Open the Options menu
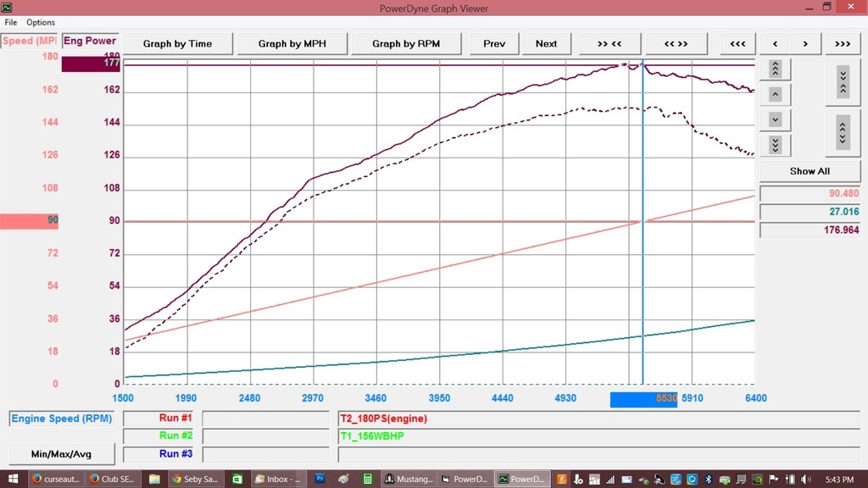Viewport: 868px width, 488px height. (41, 22)
